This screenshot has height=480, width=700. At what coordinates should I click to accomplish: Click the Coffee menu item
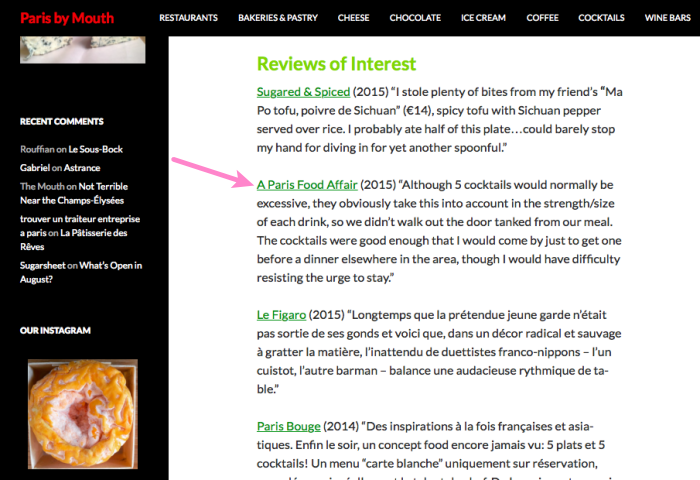(542, 18)
